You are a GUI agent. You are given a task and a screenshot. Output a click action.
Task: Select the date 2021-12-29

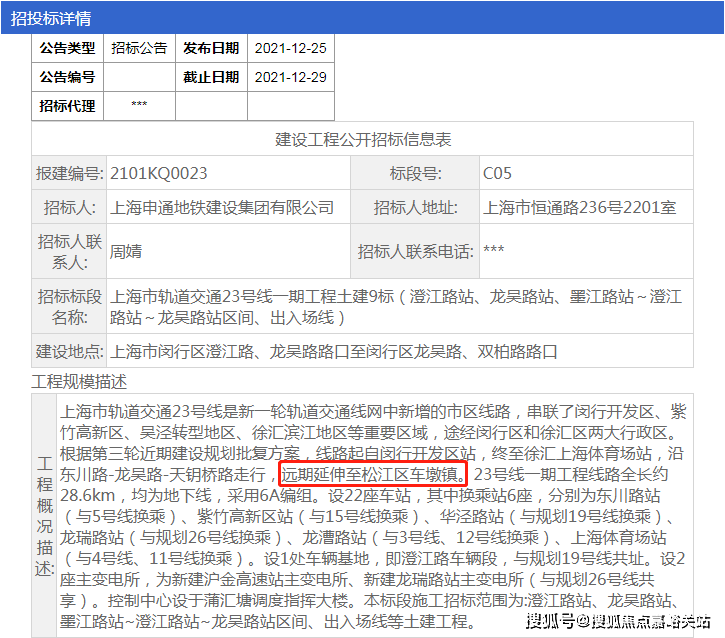[x=291, y=77]
